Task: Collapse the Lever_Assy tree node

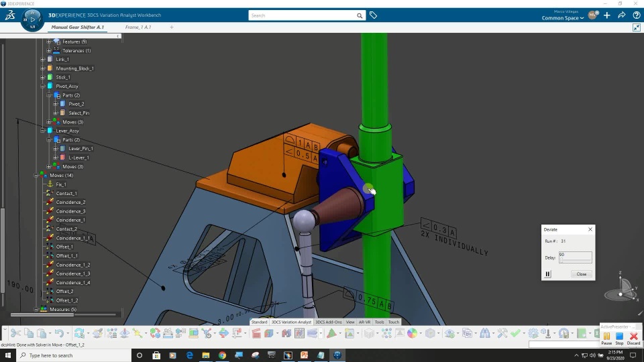Action: pyautogui.click(x=43, y=131)
